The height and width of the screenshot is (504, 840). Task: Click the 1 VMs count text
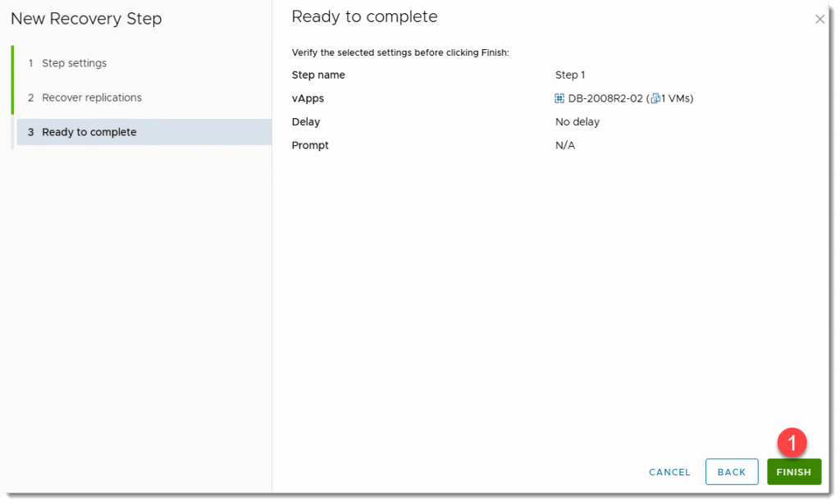677,98
